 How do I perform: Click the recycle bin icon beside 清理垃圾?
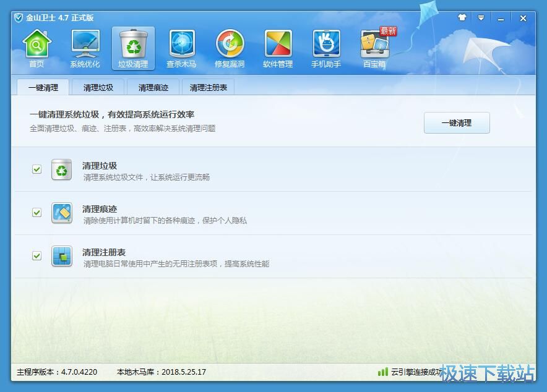[x=62, y=169]
